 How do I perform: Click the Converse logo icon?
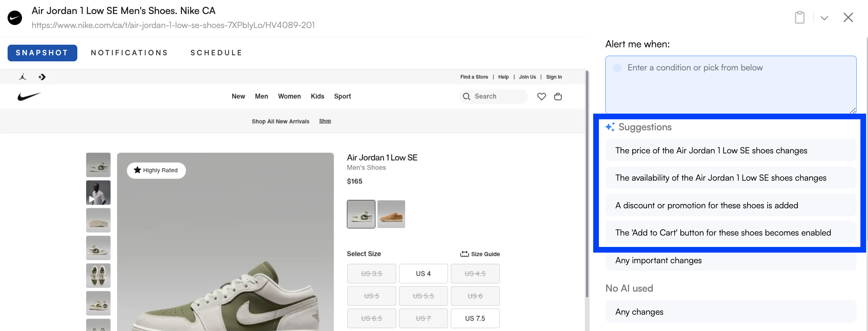click(42, 77)
